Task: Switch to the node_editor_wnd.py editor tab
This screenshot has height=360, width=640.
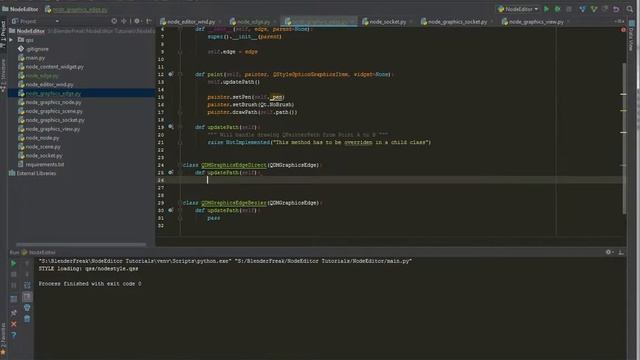Action: [x=191, y=22]
